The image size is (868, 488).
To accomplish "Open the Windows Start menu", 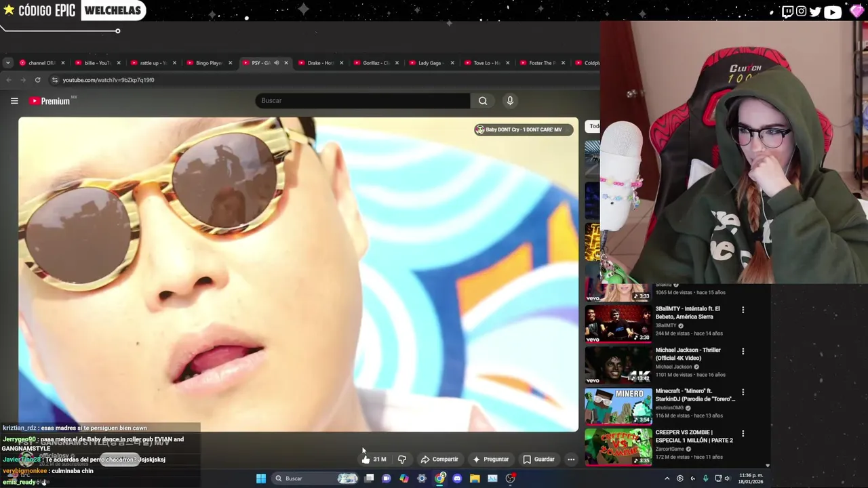I will pos(261,479).
